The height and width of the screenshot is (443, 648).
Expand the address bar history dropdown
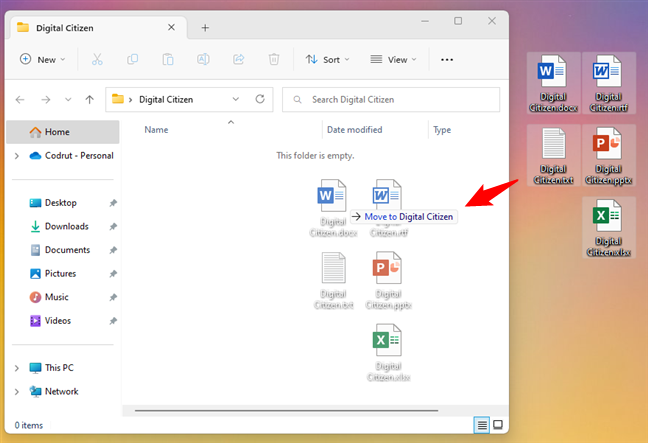tap(236, 99)
